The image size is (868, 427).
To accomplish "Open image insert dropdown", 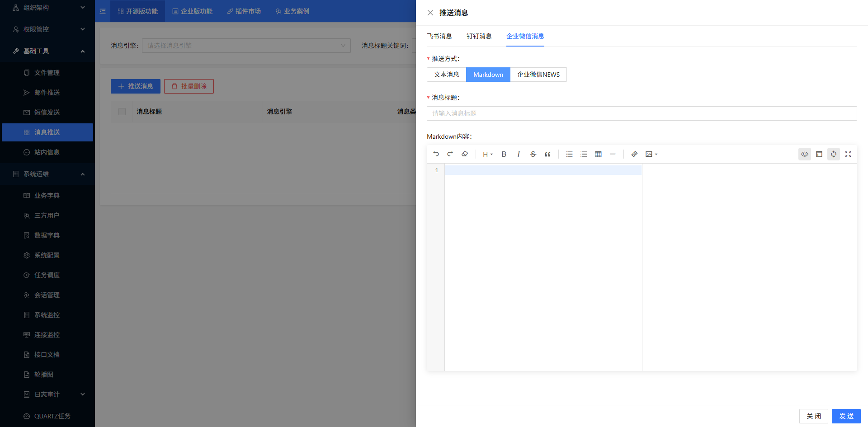I will point(651,154).
